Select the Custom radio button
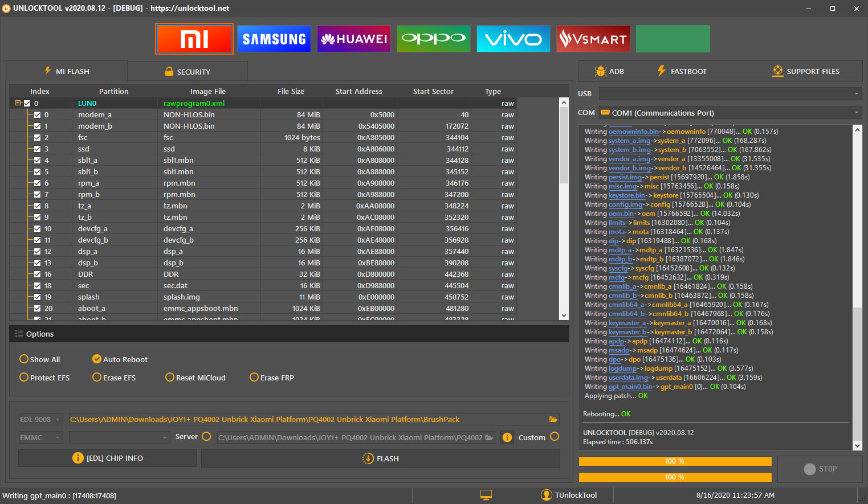Screen dimensions: 868x504 [555, 436]
